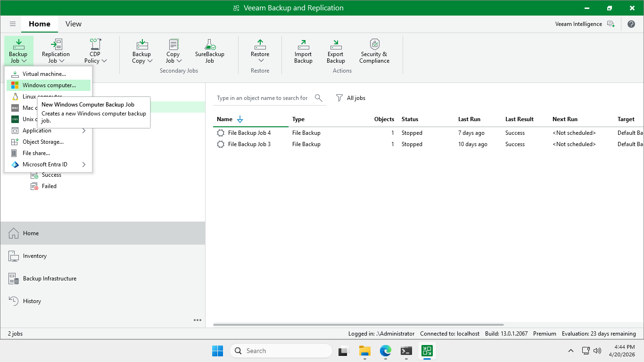The height and width of the screenshot is (362, 644).
Task: Sort by the Status column header
Action: 410,119
